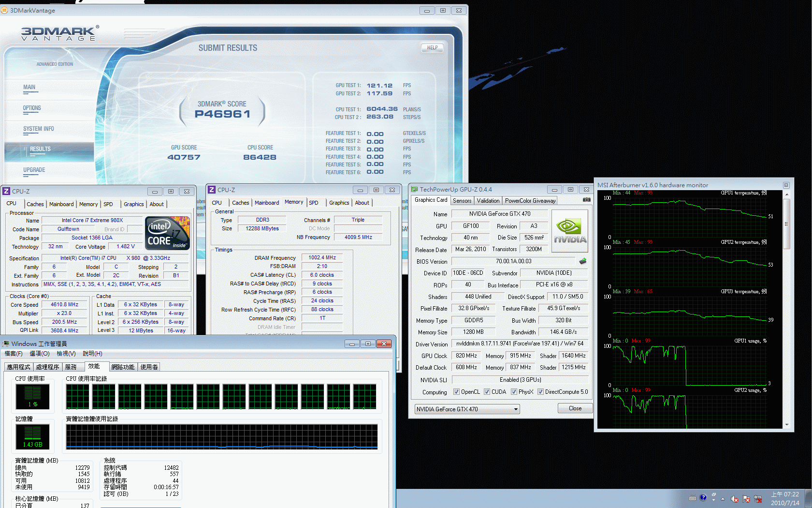Open the Action Center flag tray icon
This screenshot has height=508, width=812.
(x=746, y=499)
